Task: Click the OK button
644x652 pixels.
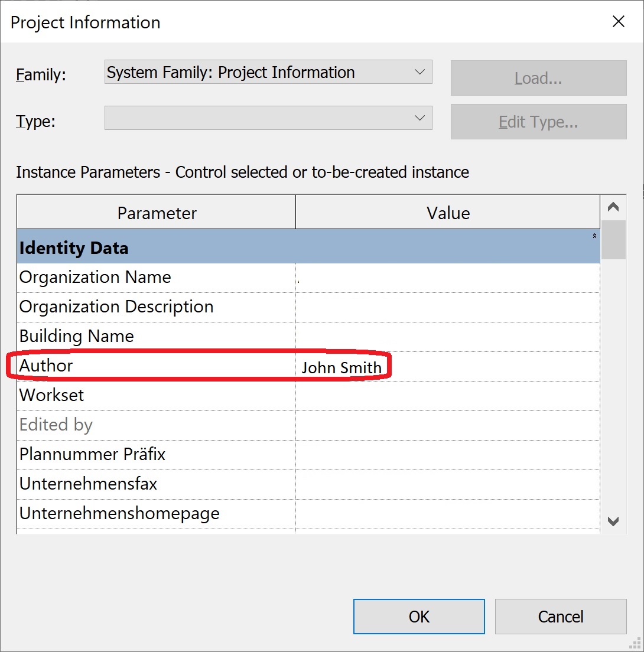Action: click(419, 617)
